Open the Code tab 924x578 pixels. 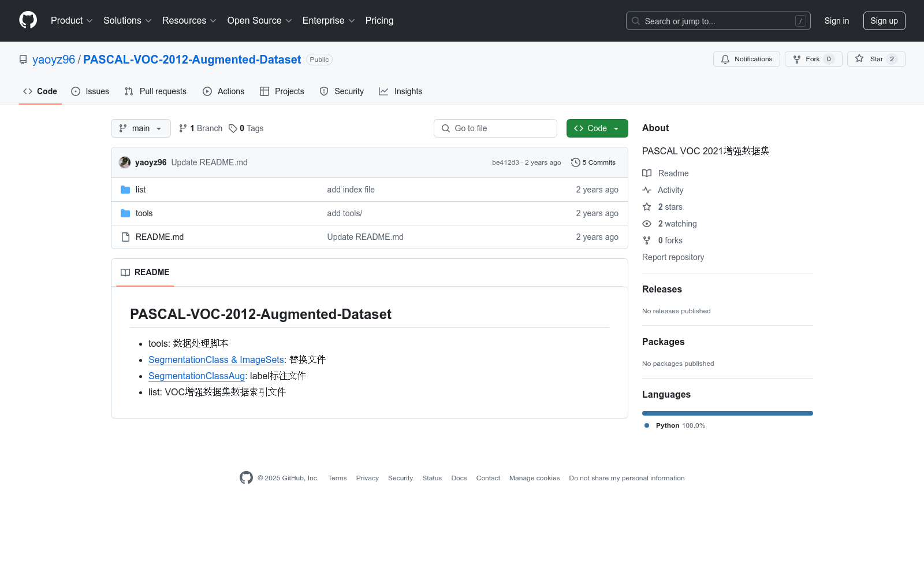coord(40,91)
